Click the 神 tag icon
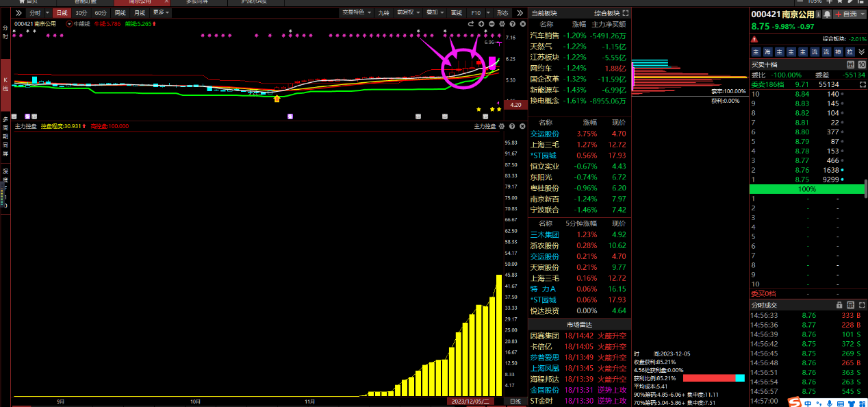The width and height of the screenshot is (868, 407). pos(837,51)
